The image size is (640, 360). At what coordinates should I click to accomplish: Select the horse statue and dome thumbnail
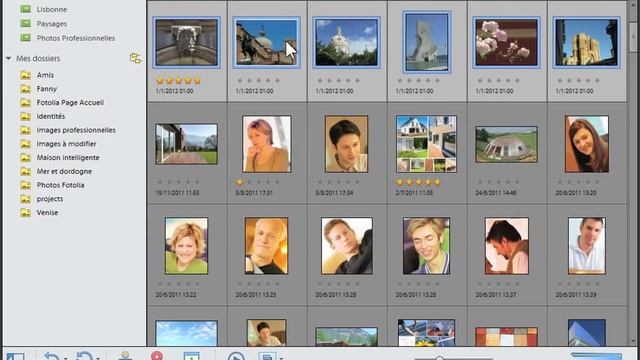[266, 42]
